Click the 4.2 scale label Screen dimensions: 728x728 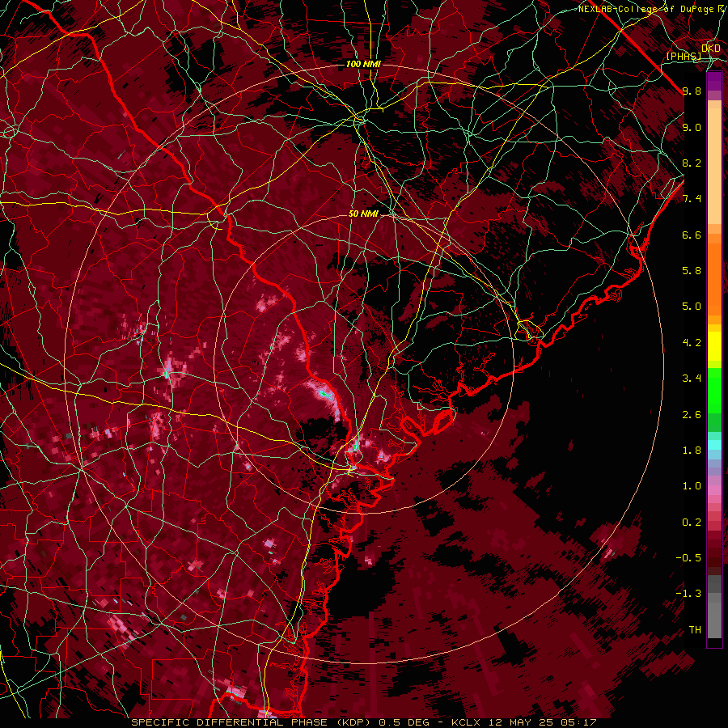point(692,343)
